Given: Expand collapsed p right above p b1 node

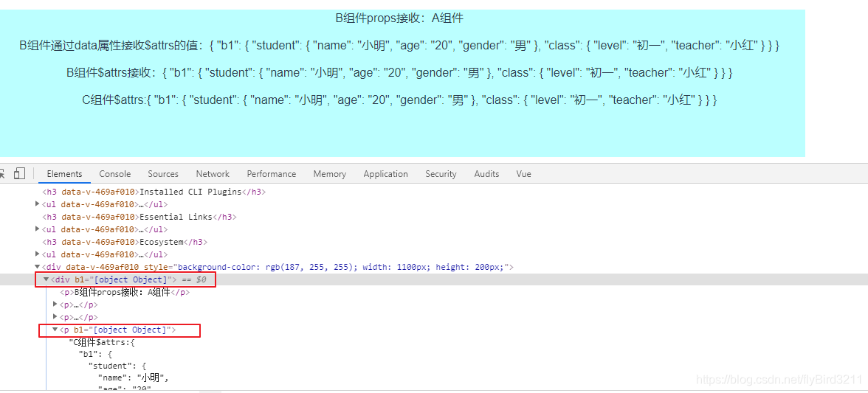Looking at the screenshot, I should click(55, 317).
